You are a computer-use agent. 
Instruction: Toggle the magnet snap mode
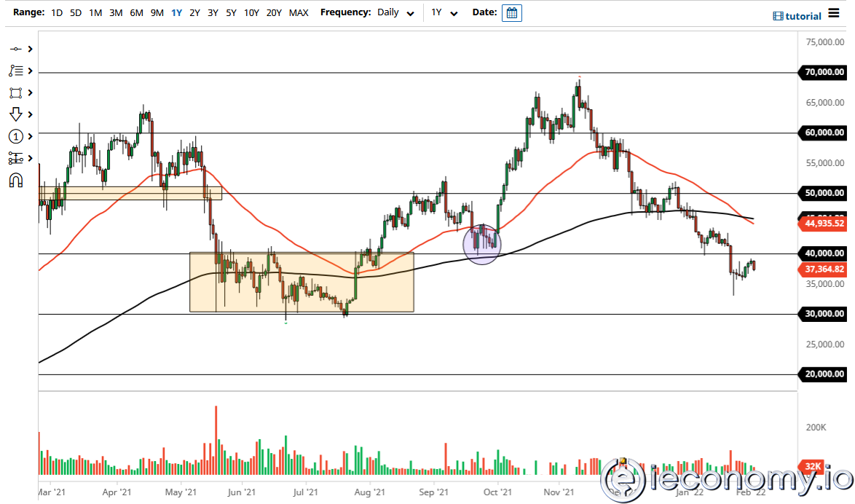pyautogui.click(x=16, y=180)
